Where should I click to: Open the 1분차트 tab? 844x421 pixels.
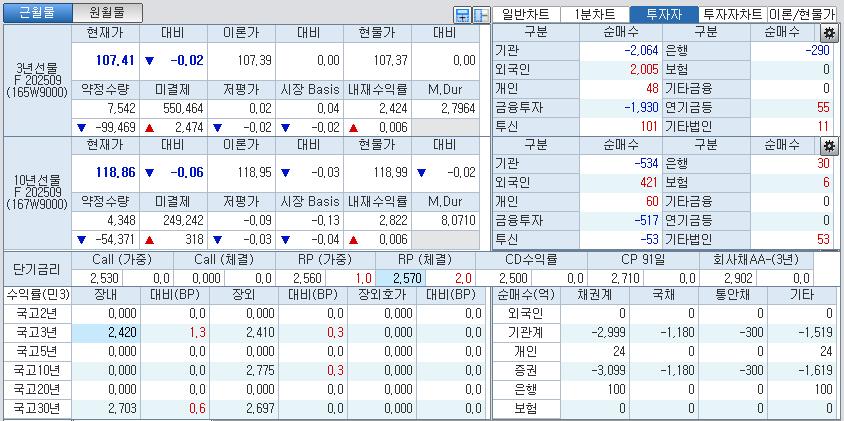(x=595, y=15)
